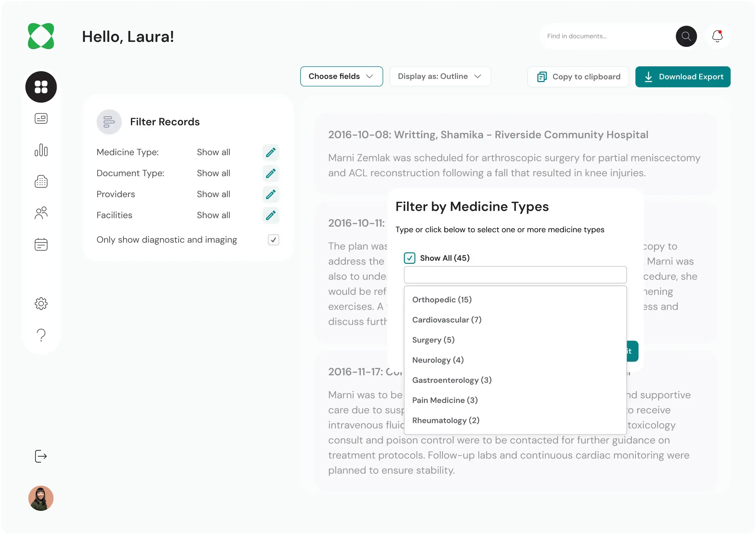This screenshot has height=534, width=756.
Task: Edit the Providers filter pencil icon
Action: 271,195
